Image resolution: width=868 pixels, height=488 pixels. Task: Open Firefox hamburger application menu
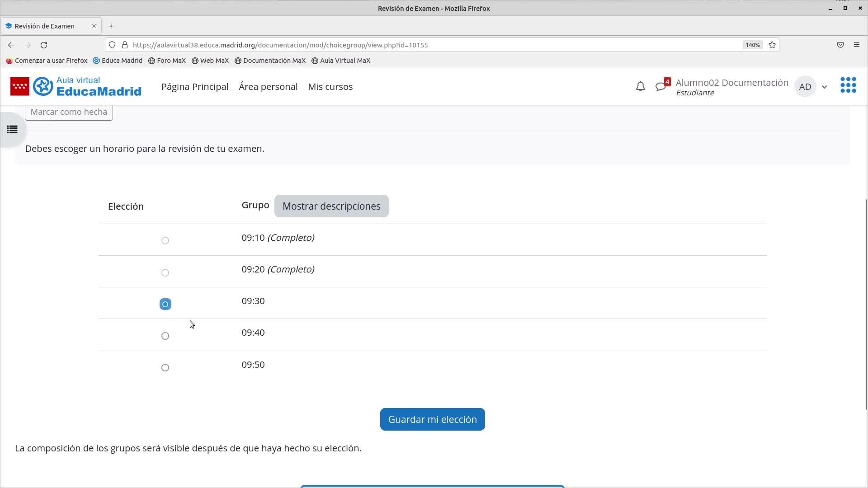(856, 45)
